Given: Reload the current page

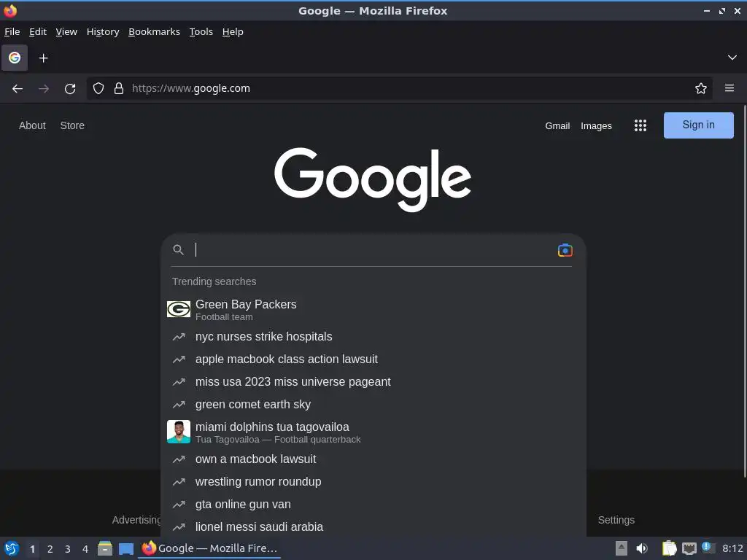Looking at the screenshot, I should [x=70, y=88].
